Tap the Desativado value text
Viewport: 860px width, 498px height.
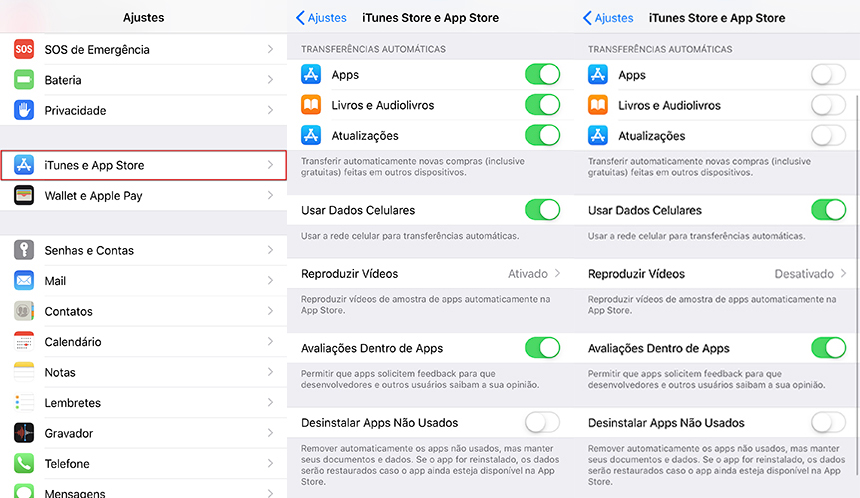pyautogui.click(x=804, y=274)
